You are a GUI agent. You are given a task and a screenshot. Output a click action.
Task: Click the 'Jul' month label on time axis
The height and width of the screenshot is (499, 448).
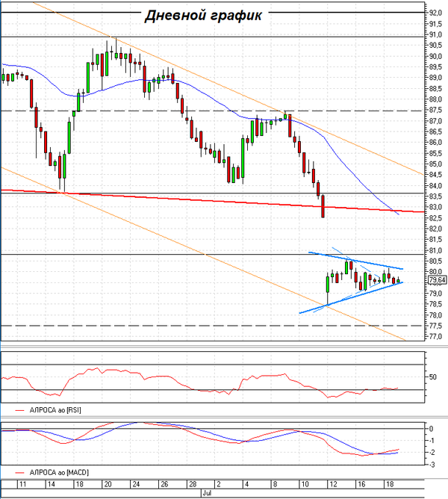coord(207,493)
